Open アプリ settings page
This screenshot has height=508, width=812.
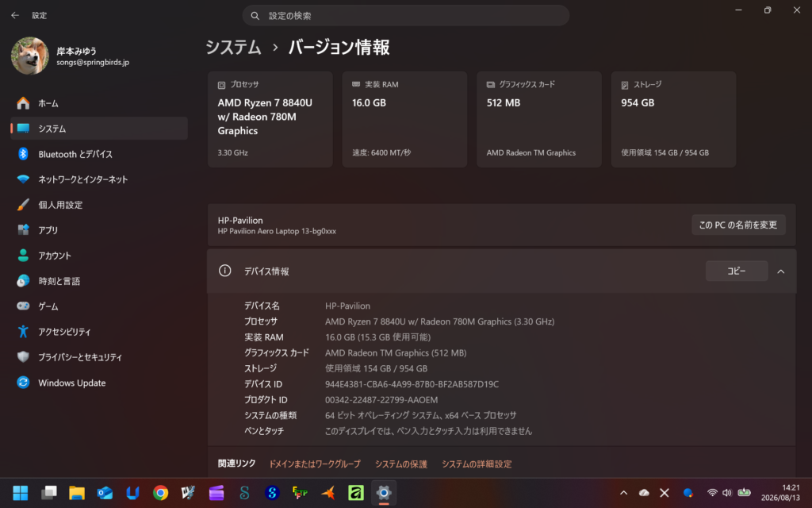tap(99, 230)
